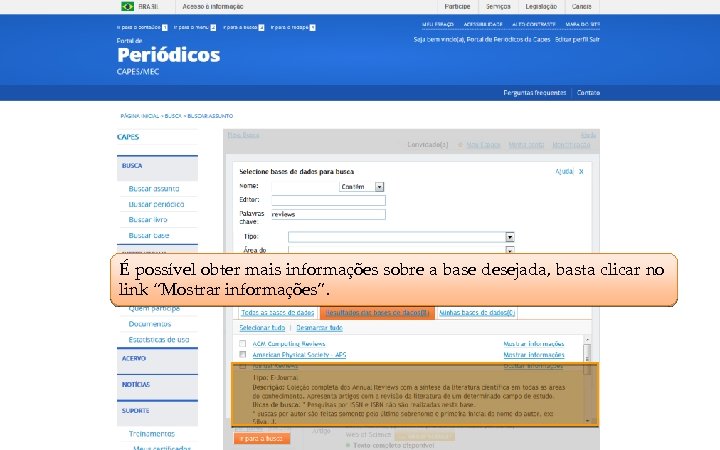Click the NOTÍCIAS sidebar section header
720x450 pixels.
coord(158,386)
